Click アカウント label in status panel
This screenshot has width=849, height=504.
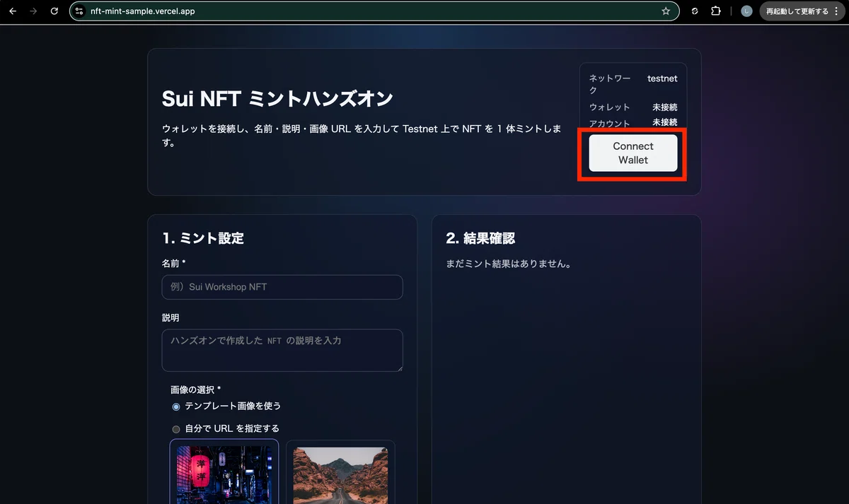pyautogui.click(x=609, y=124)
